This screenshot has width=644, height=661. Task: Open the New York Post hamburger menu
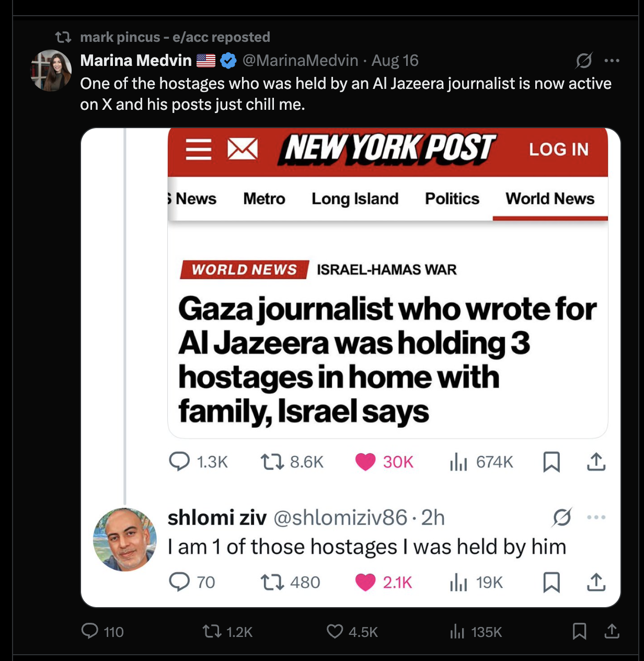click(199, 150)
